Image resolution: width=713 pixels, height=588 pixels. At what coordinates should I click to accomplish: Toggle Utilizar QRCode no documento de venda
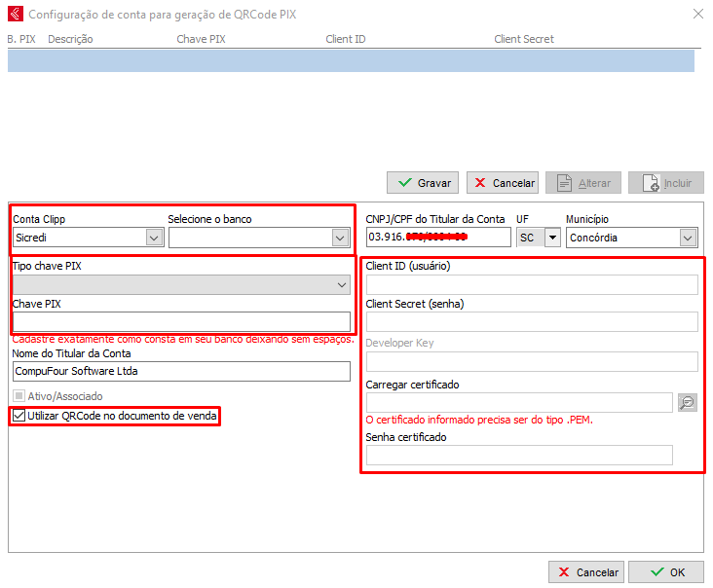click(x=19, y=416)
